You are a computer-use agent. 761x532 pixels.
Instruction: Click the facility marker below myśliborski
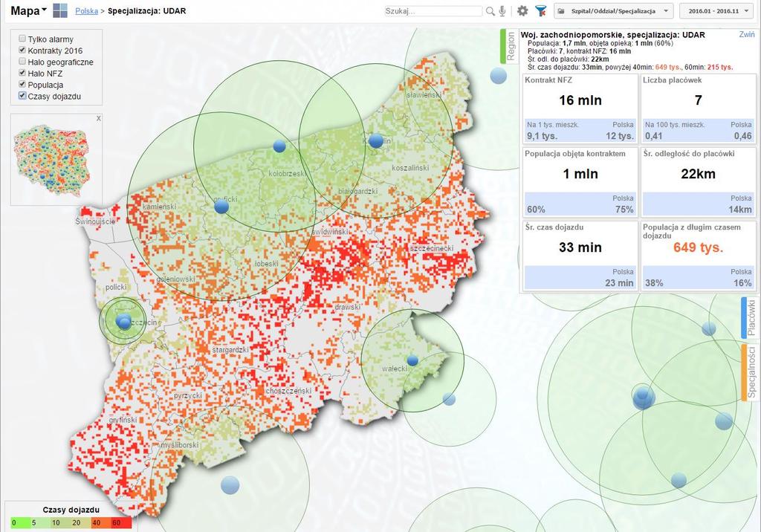click(x=230, y=485)
